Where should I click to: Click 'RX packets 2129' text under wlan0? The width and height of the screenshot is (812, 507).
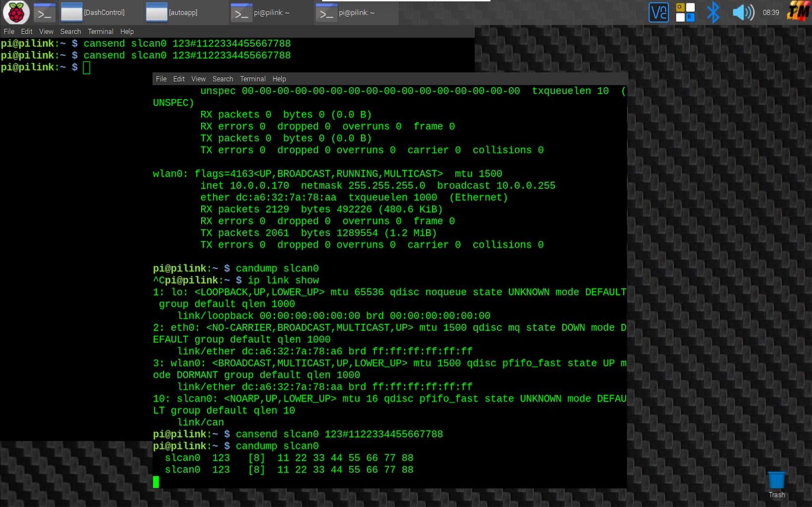(245, 209)
